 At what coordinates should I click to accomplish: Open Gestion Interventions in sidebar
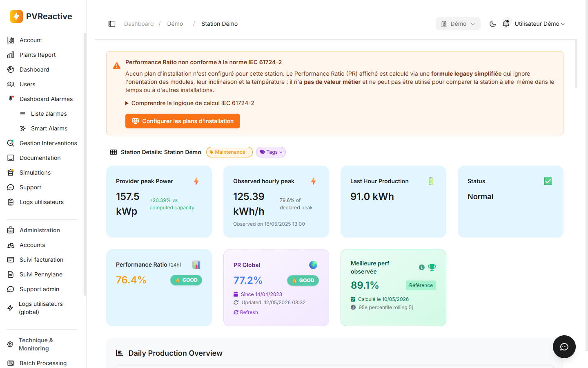[48, 143]
